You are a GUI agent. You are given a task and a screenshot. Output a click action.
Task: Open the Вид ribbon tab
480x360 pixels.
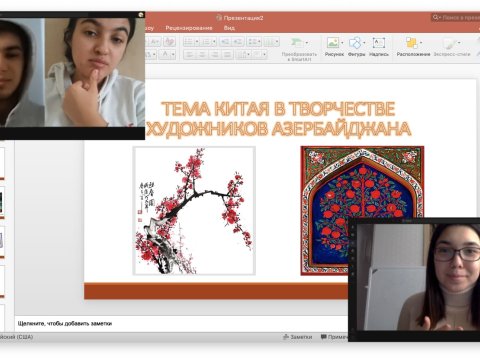coord(229,28)
